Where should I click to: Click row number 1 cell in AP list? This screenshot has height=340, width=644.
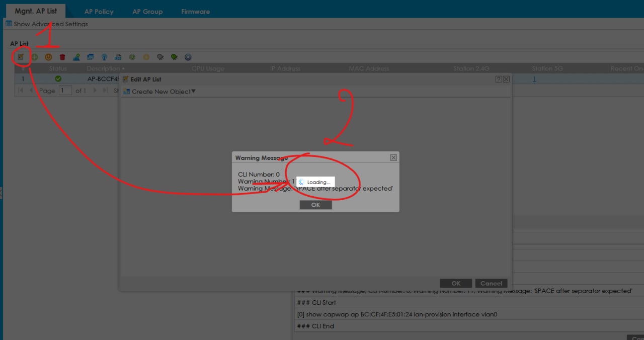point(23,79)
